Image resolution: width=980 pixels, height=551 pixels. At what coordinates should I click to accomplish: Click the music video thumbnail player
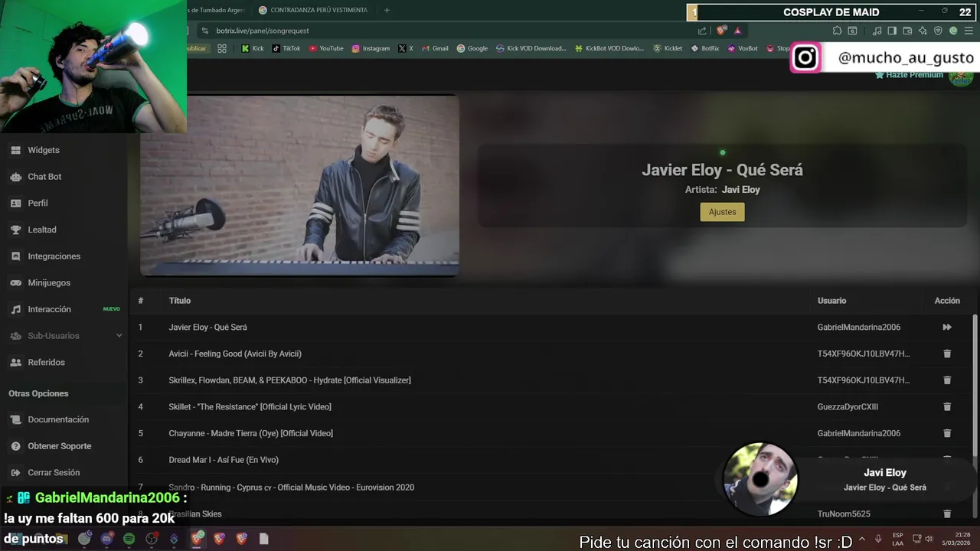tap(299, 184)
